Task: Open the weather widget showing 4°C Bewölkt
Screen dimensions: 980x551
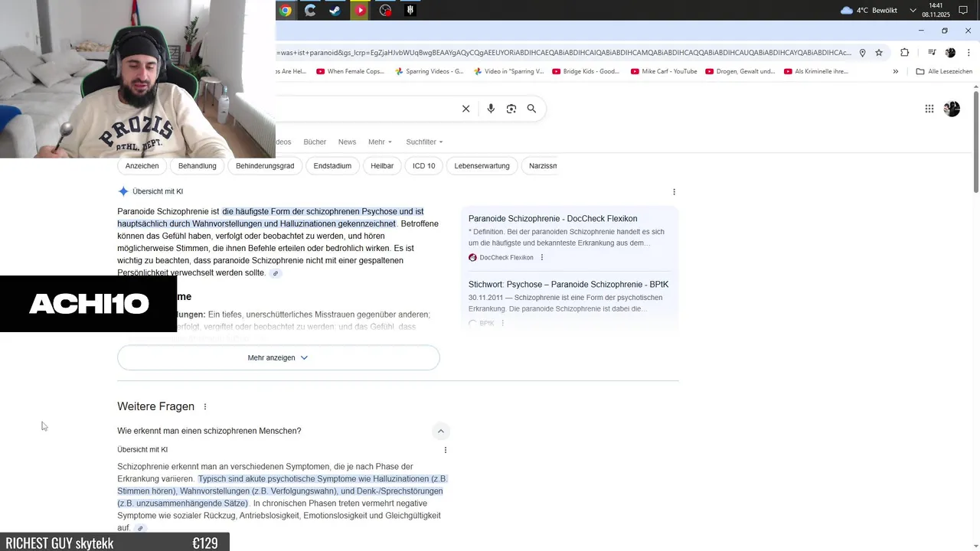Action: pyautogui.click(x=871, y=10)
